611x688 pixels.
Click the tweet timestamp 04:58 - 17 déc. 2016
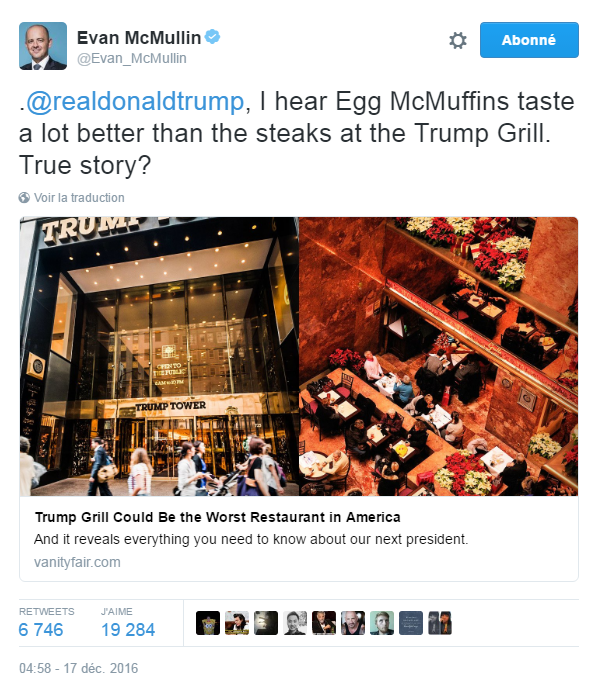click(79, 668)
